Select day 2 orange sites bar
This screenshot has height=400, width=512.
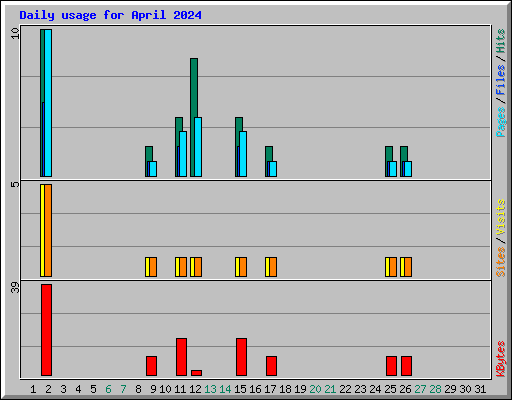(48, 230)
